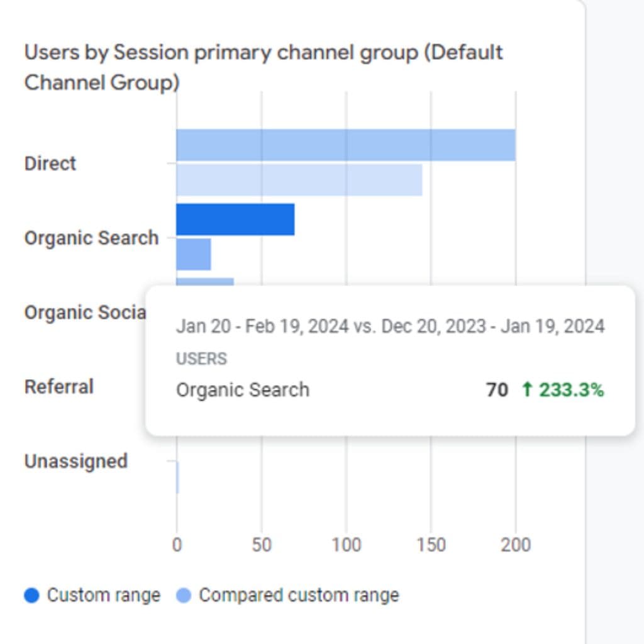Screen dimensions: 644x644
Task: Select the Organic Social axis label
Action: [85, 313]
